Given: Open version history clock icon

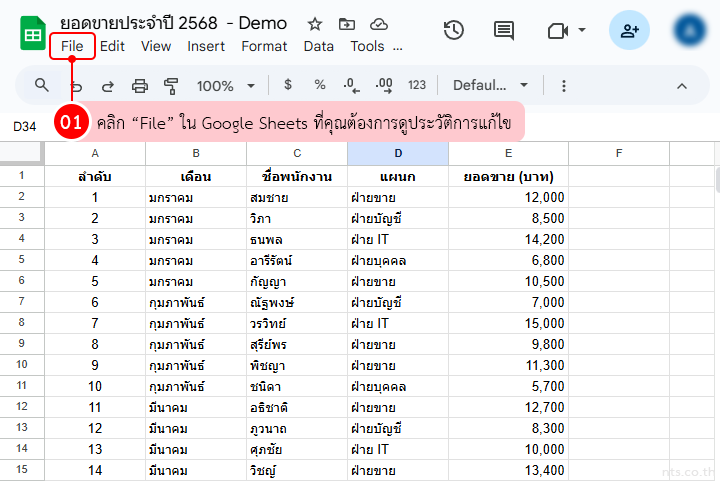Looking at the screenshot, I should pyautogui.click(x=454, y=30).
